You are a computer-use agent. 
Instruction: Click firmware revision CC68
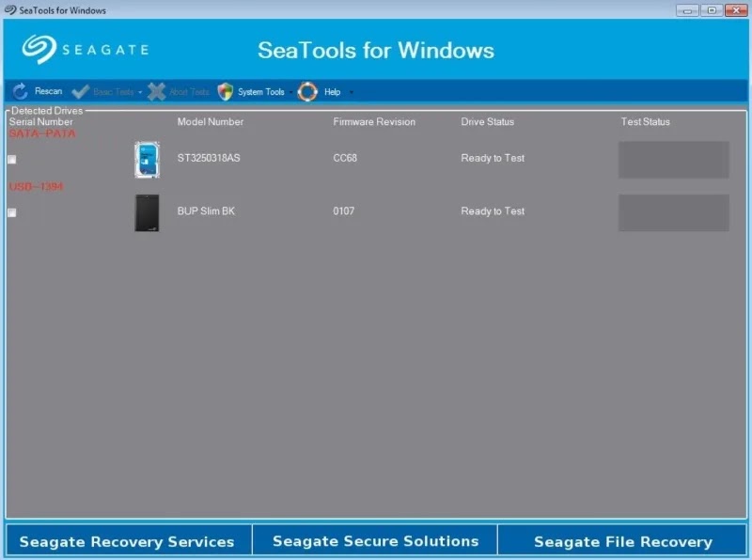345,158
